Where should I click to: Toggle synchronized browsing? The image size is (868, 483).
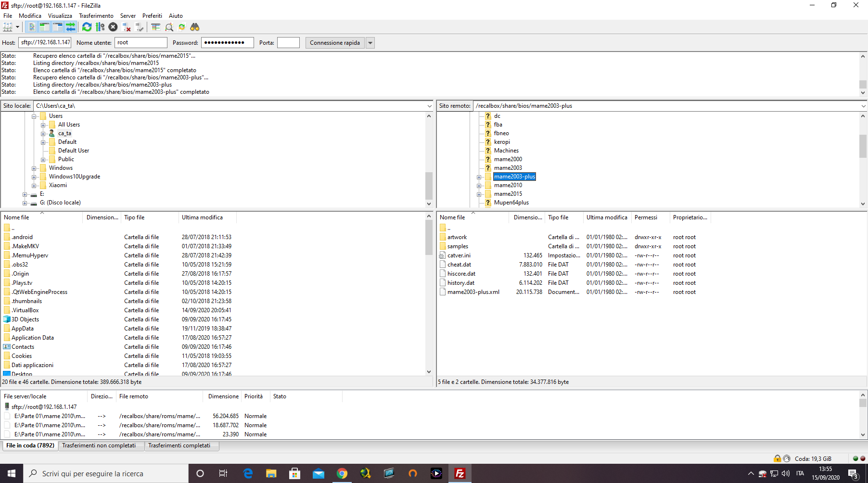pos(182,27)
